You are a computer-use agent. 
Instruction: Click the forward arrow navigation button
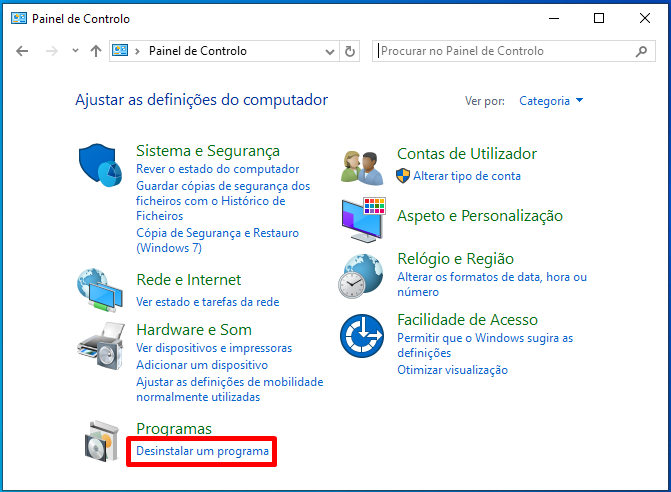51,51
